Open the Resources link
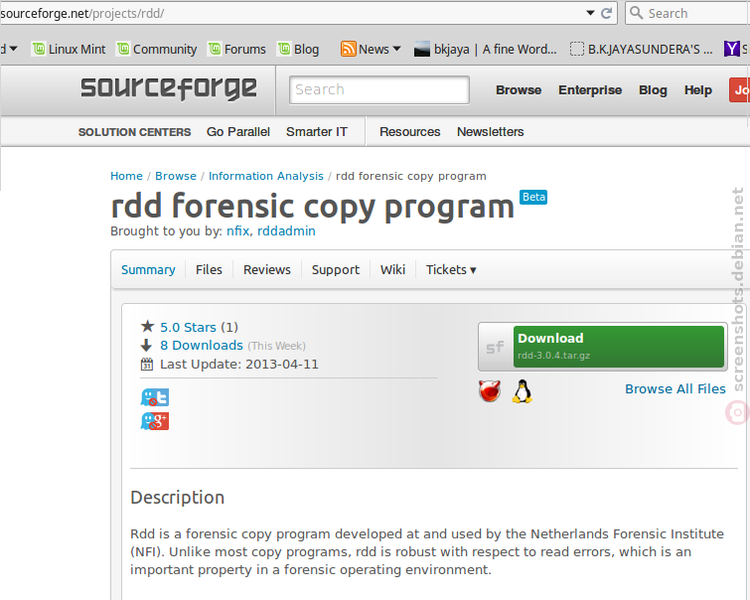 [x=409, y=132]
